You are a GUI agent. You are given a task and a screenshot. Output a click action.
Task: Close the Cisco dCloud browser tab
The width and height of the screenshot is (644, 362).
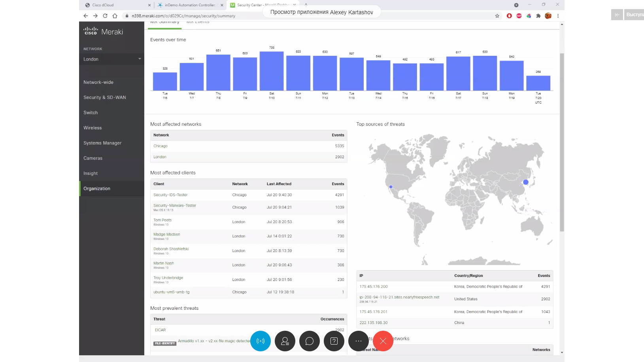tap(149, 5)
